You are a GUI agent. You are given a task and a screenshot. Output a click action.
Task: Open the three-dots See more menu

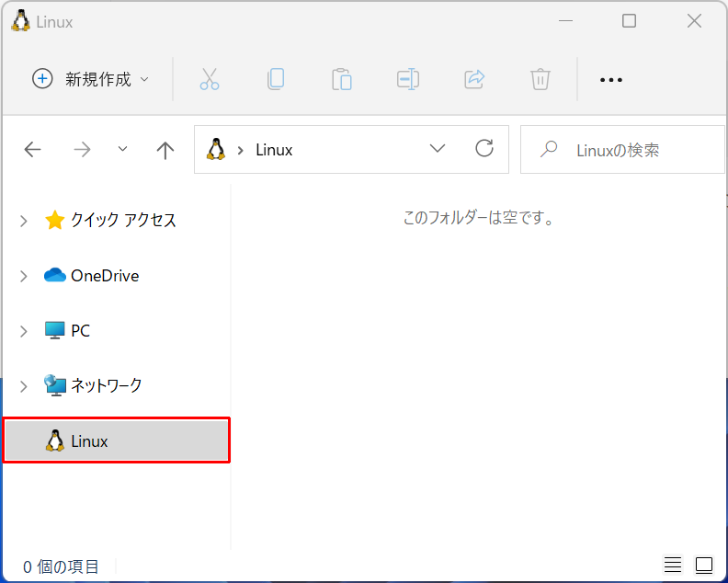click(611, 80)
